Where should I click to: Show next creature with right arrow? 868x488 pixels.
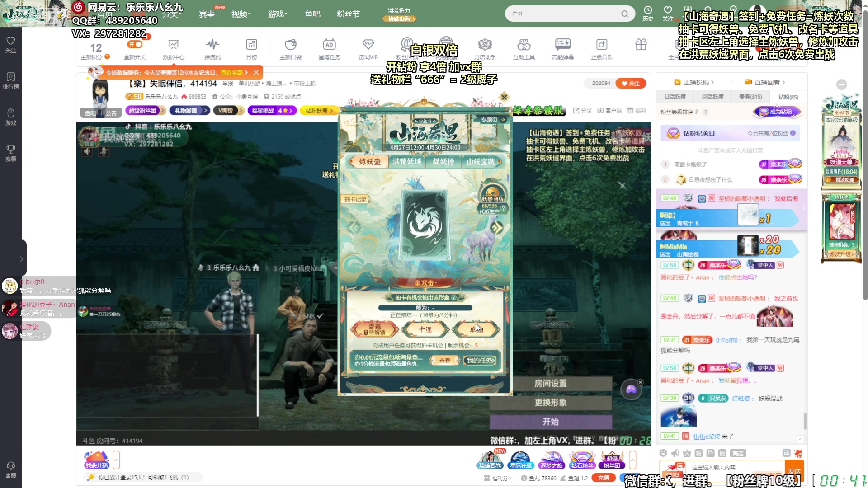pos(496,228)
